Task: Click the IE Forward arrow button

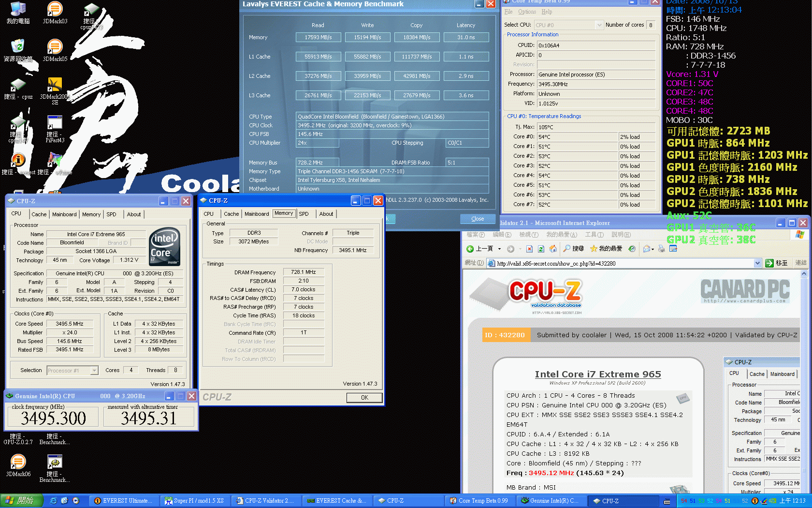Action: point(510,249)
